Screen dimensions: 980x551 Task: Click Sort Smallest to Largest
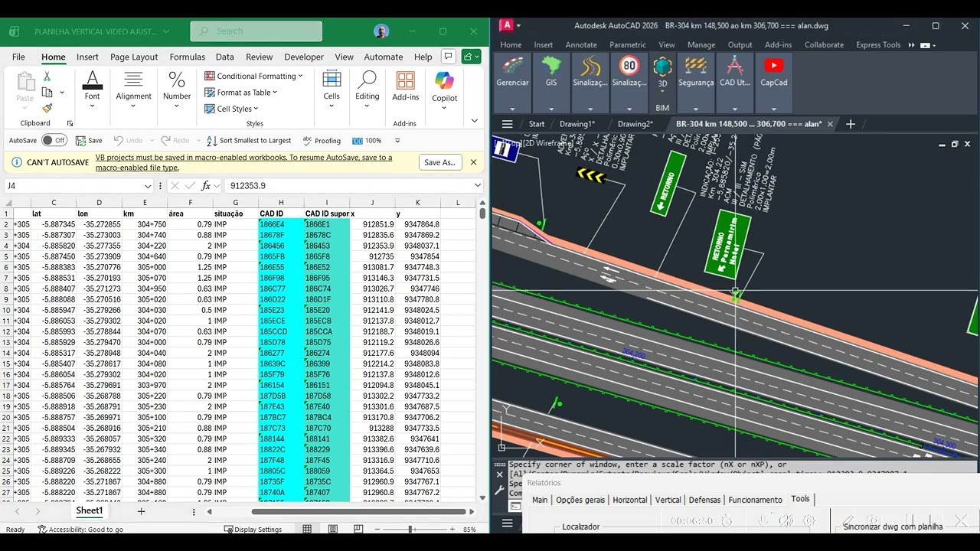pos(249,141)
